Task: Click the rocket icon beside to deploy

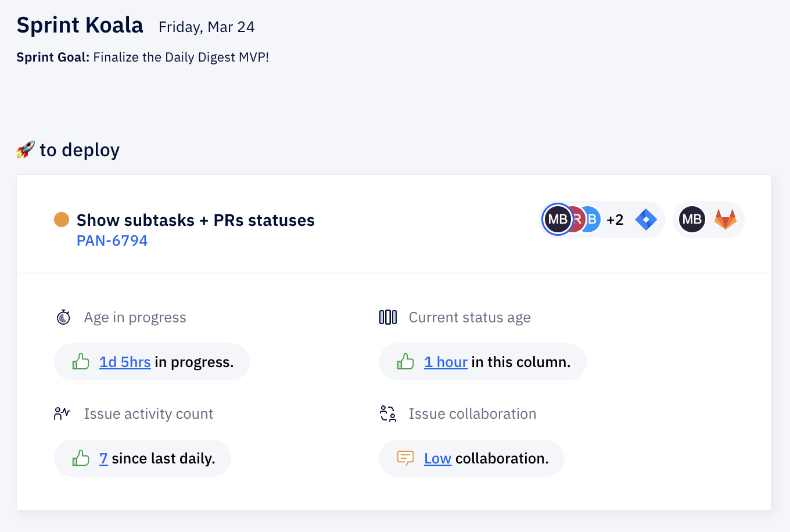Action: [26, 150]
